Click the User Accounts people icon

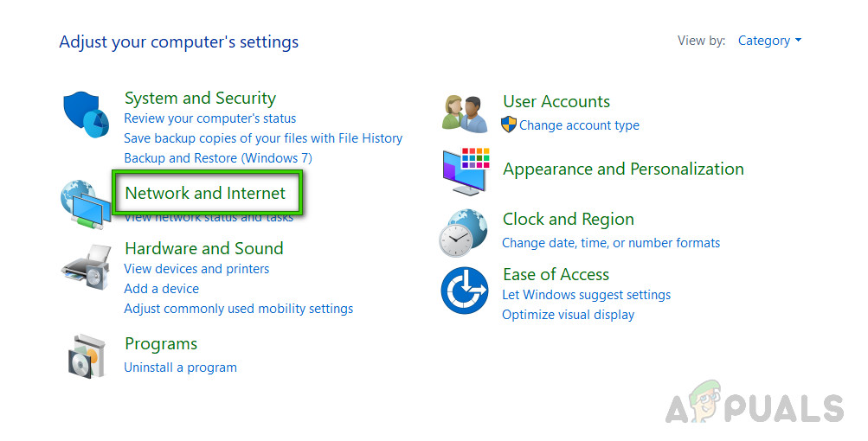[x=464, y=113]
